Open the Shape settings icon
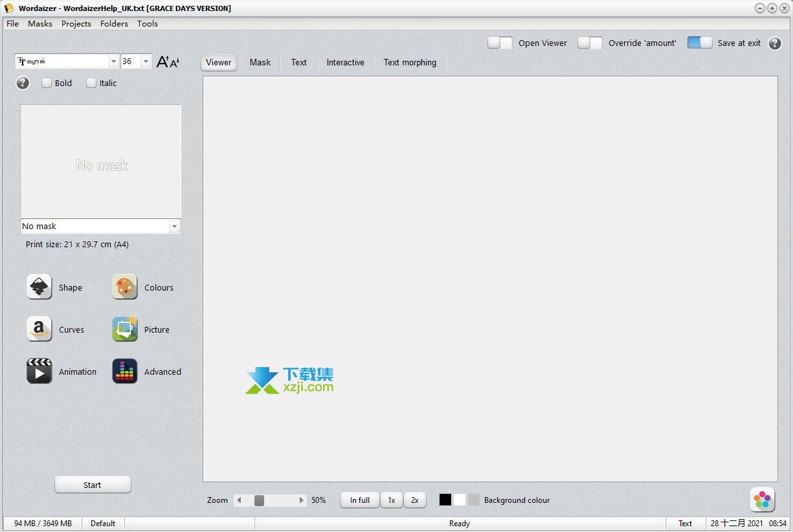 click(39, 287)
